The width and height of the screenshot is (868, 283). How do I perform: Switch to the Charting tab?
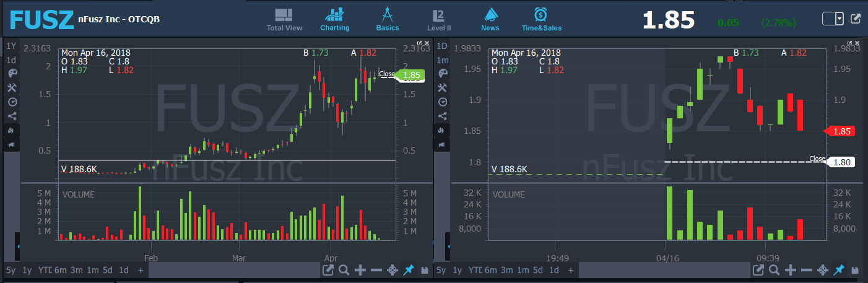point(335,20)
